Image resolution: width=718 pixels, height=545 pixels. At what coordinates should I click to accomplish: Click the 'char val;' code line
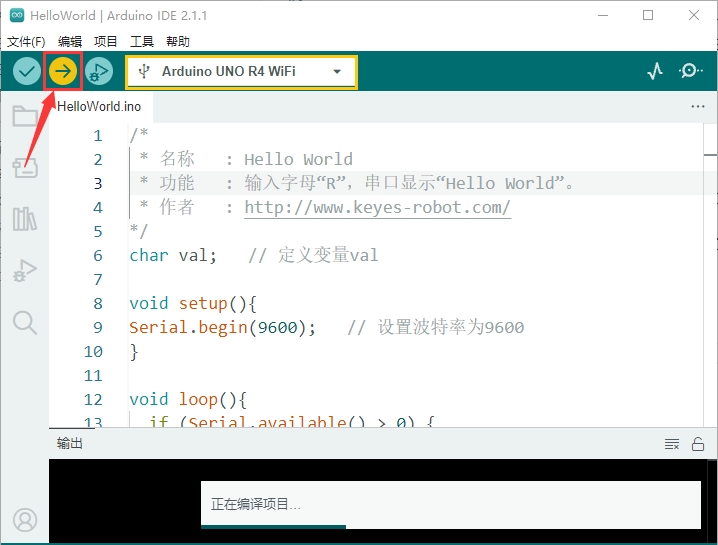pos(173,256)
